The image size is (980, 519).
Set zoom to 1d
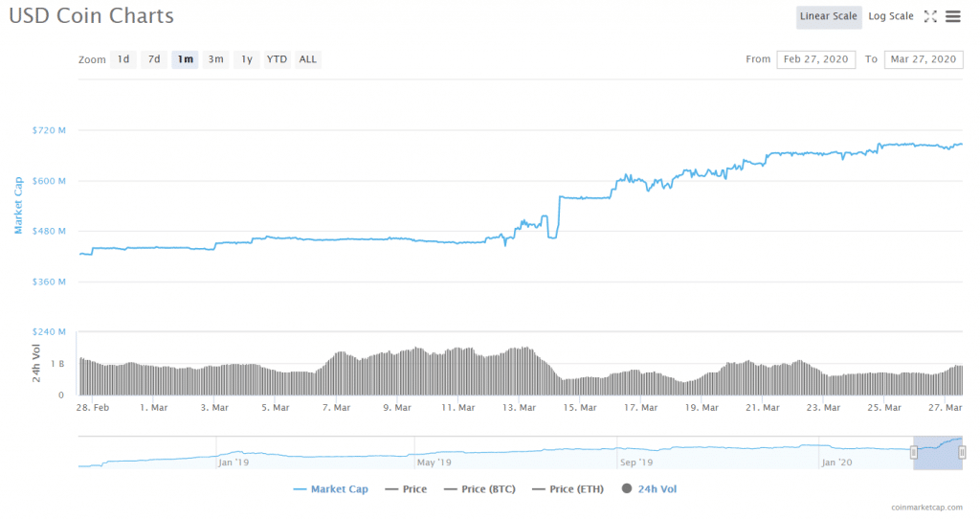click(x=123, y=59)
